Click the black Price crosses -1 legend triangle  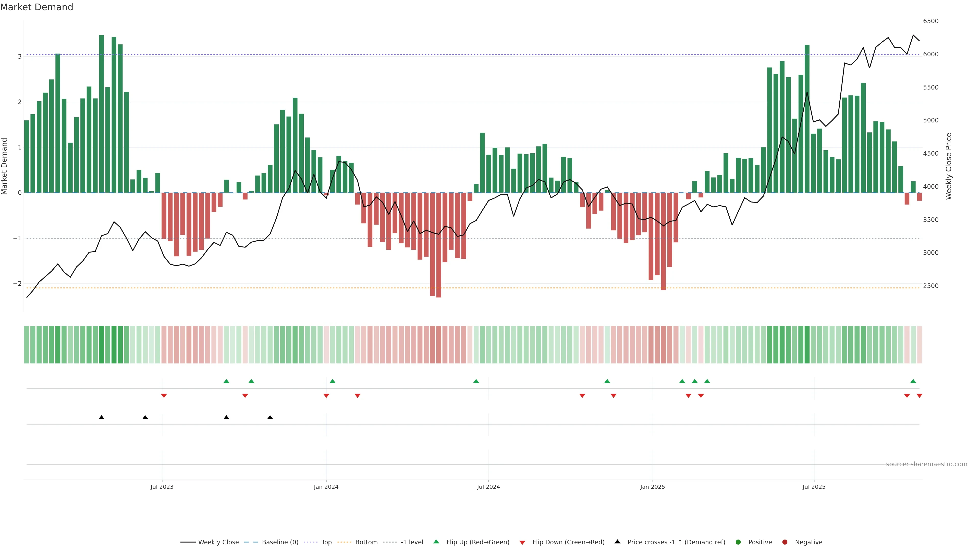click(617, 542)
